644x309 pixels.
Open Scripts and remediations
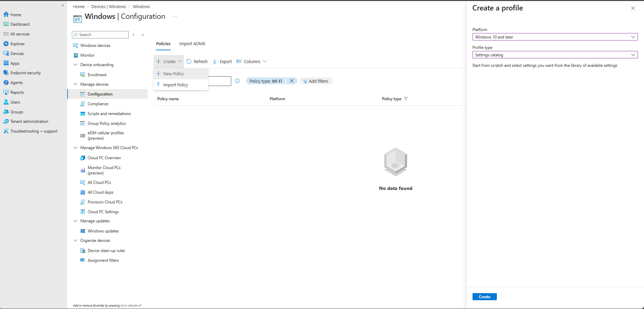coord(109,114)
